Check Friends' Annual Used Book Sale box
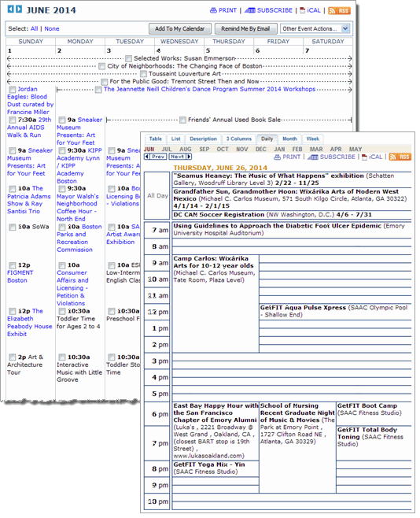 (x=182, y=120)
